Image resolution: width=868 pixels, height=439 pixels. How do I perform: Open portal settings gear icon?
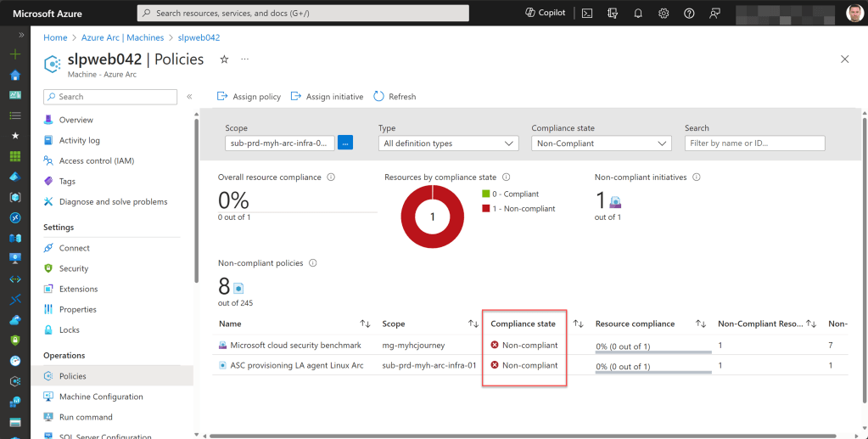664,14
